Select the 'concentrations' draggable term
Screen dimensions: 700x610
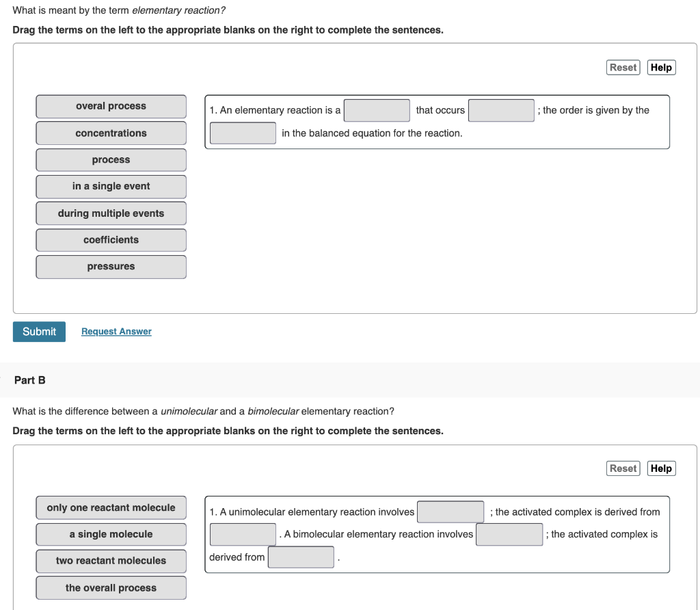(111, 133)
